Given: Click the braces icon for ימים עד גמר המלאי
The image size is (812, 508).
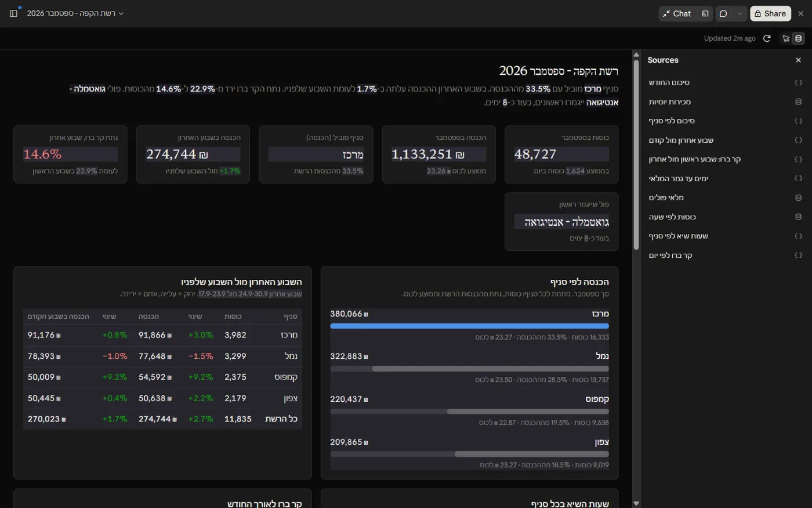Looking at the screenshot, I should (x=798, y=178).
